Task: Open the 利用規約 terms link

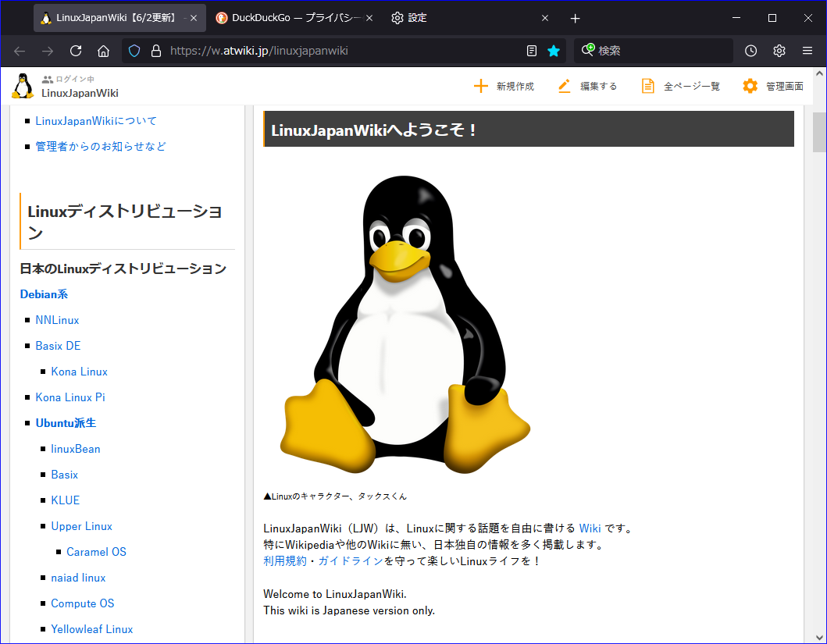Action: click(x=285, y=561)
